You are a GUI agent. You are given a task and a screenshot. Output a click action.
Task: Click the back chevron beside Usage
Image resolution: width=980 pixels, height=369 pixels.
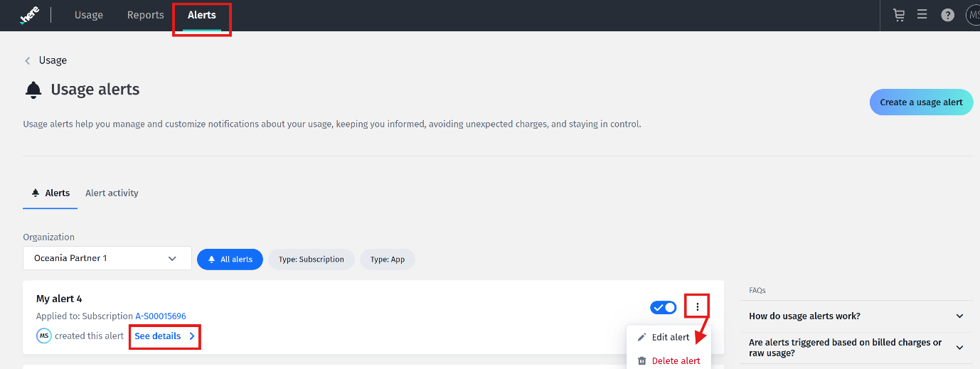28,60
